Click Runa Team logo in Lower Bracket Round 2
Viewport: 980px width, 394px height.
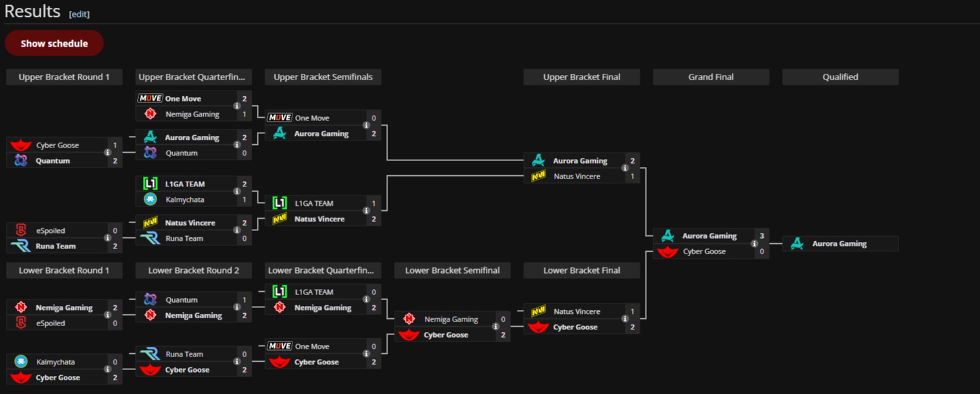150,355
